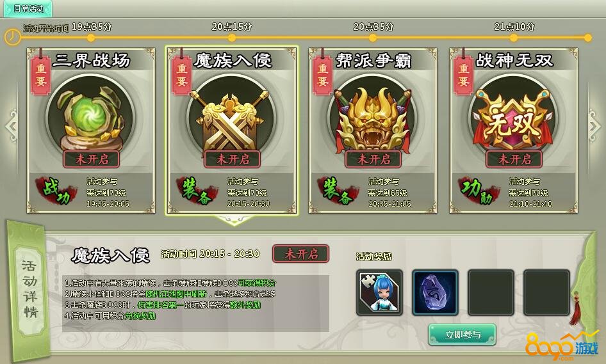Click the third empty reward slot

tap(491, 292)
